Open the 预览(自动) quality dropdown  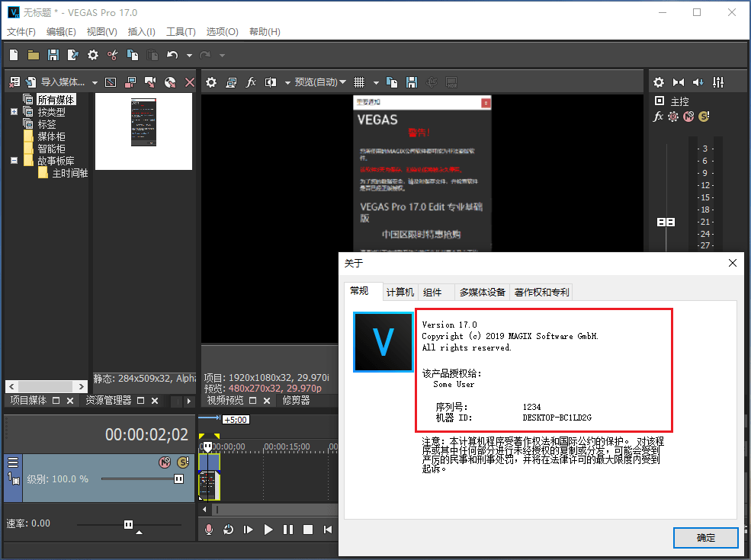(320, 82)
